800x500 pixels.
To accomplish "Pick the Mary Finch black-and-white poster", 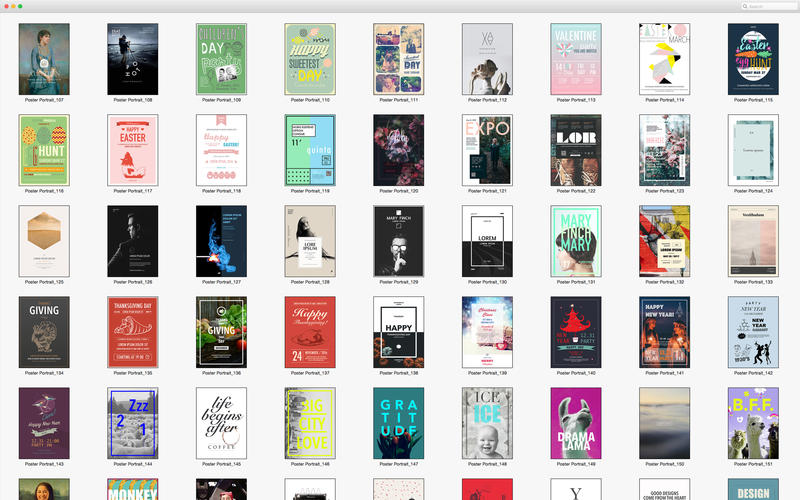I will point(399,241).
